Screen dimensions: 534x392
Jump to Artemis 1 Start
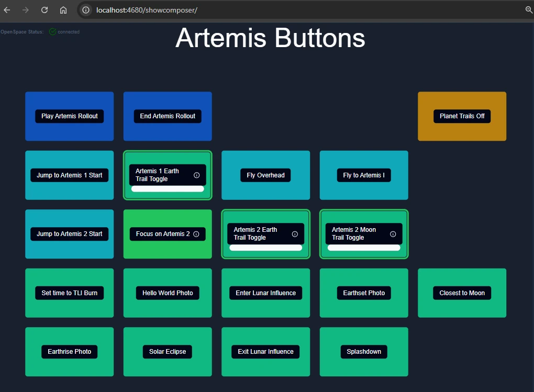(69, 175)
